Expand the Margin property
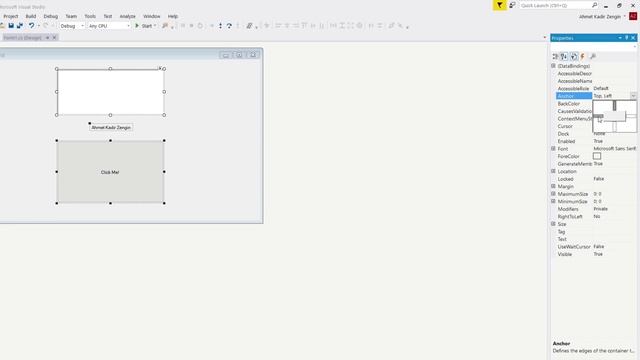This screenshot has width=640, height=360. click(553, 186)
